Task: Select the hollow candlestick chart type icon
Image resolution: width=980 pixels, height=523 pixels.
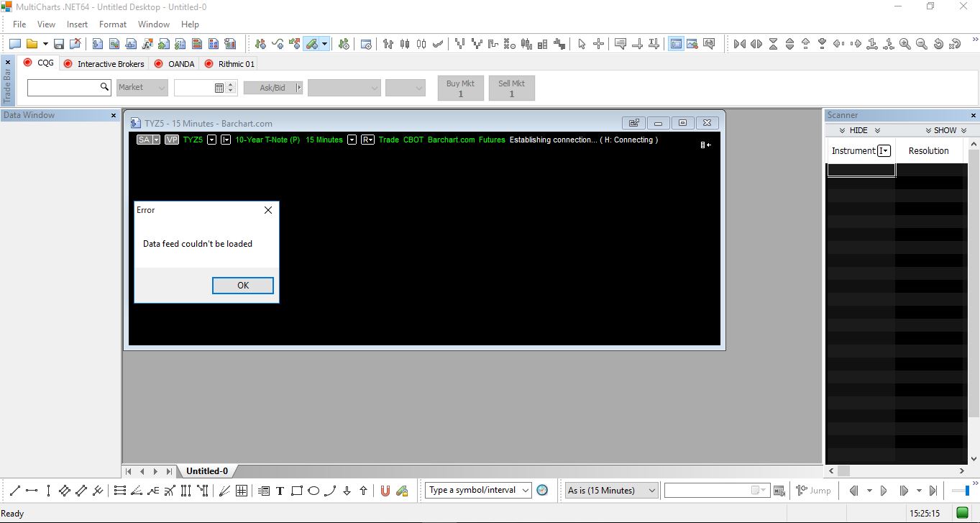Action: click(x=421, y=44)
